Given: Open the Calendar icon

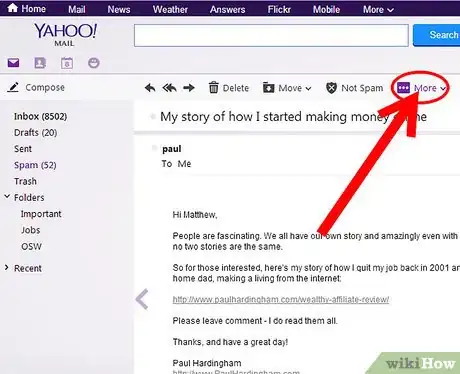Looking at the screenshot, I should point(67,63).
